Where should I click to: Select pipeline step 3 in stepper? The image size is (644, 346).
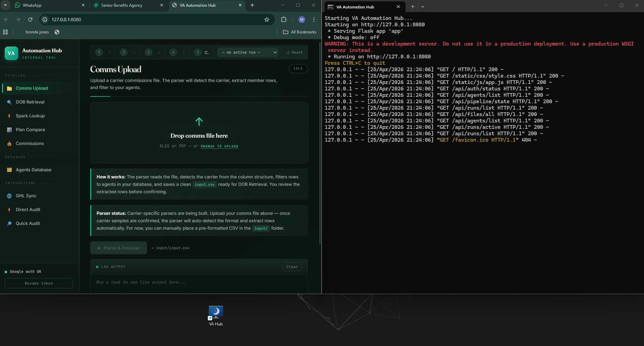pyautogui.click(x=148, y=52)
